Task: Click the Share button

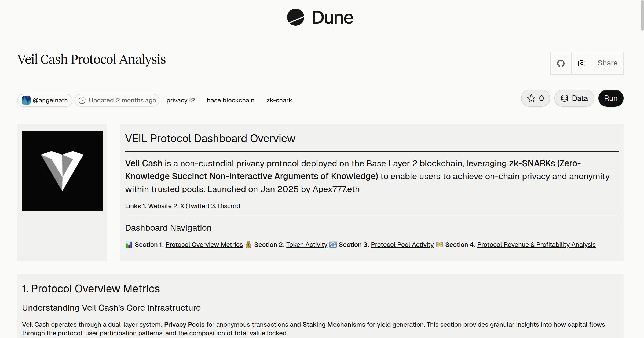Action: click(608, 63)
